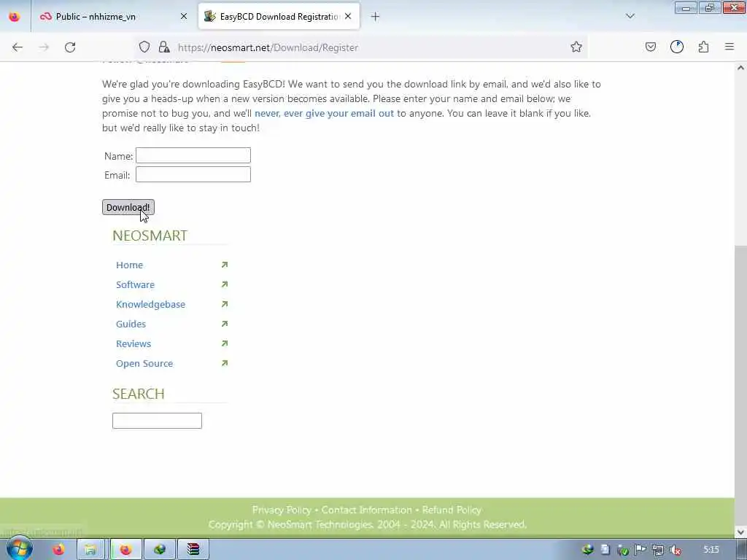Click the active Firefox window taskbar button
The image size is (747, 560).
pyautogui.click(x=125, y=550)
